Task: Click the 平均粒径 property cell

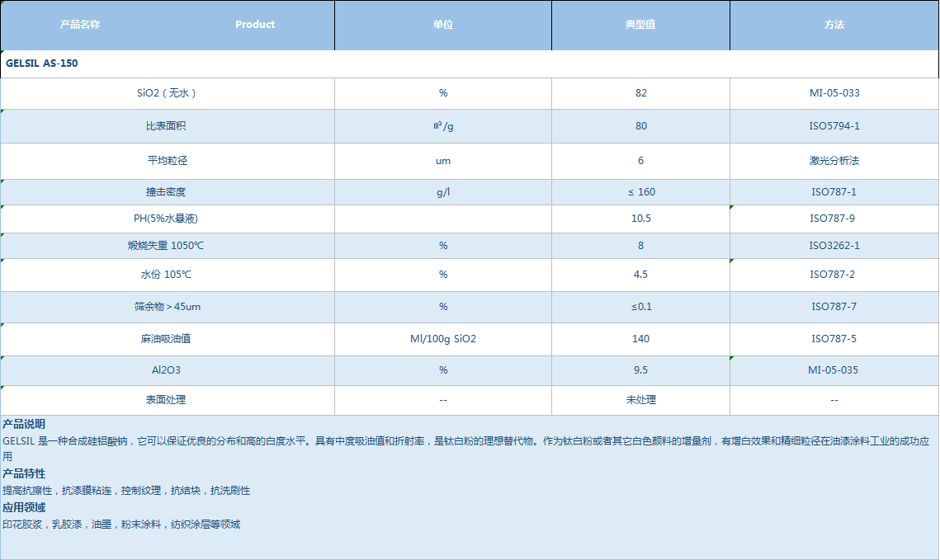Action: [168, 161]
